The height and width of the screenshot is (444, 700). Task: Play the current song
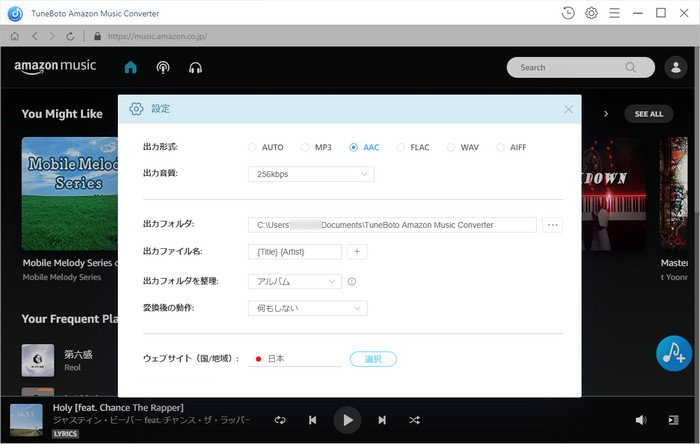pos(347,420)
